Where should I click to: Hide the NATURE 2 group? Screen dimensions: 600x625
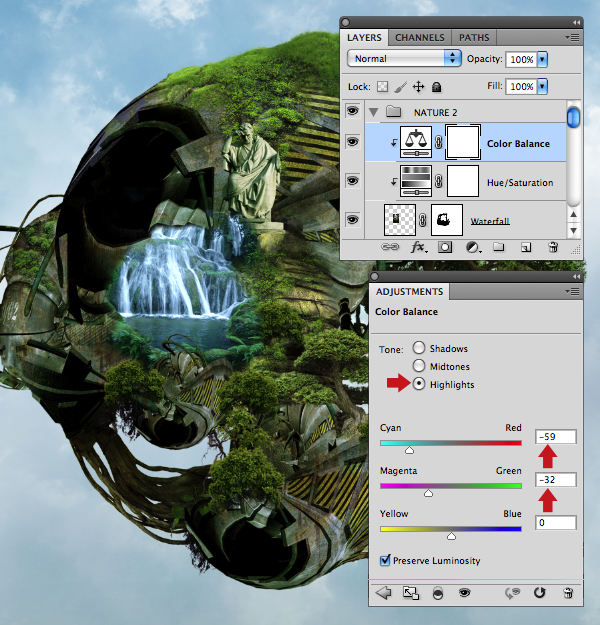click(352, 111)
